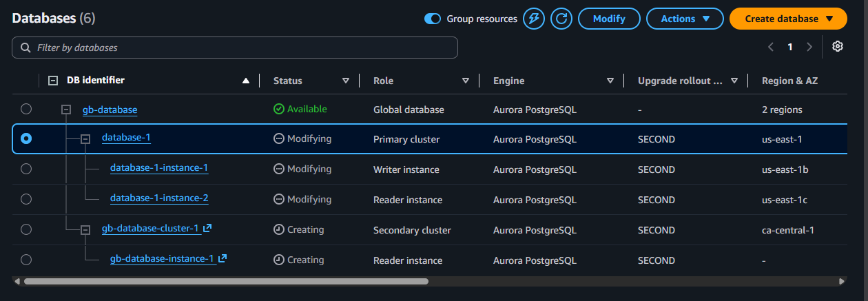Viewport: 868px width, 301px height.
Task: Click Creating status icon for gb-database-cluster-1
Action: click(278, 229)
